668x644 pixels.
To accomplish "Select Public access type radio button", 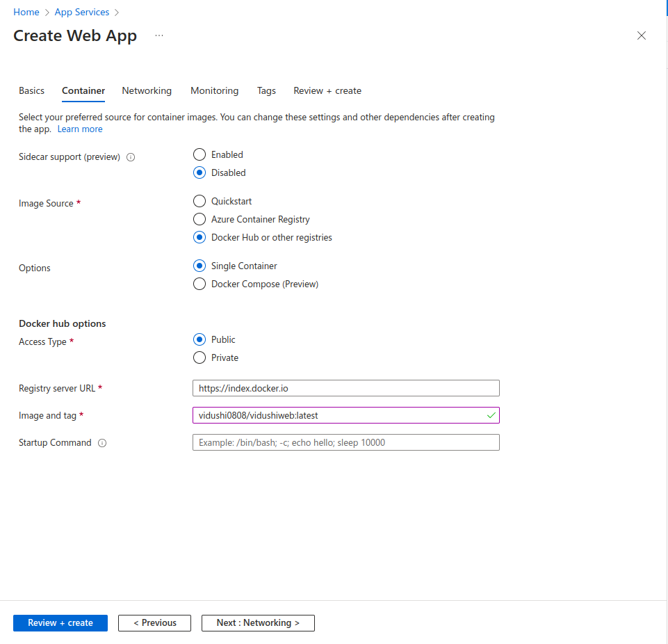I will (x=199, y=339).
